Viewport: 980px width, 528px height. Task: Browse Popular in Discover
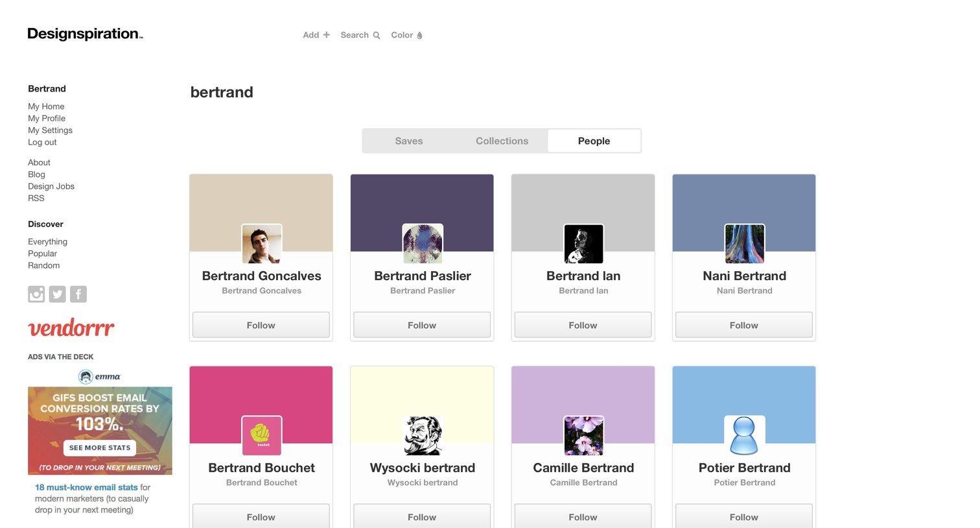(42, 254)
